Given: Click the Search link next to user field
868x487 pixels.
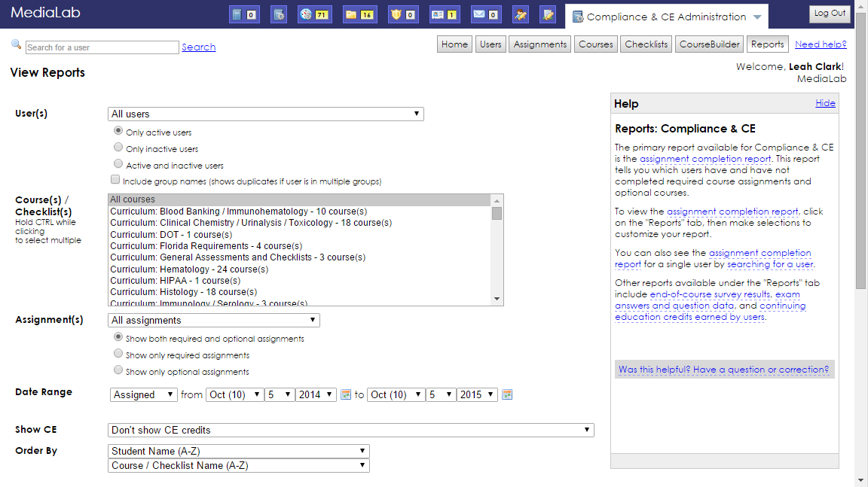Looking at the screenshot, I should pos(199,47).
